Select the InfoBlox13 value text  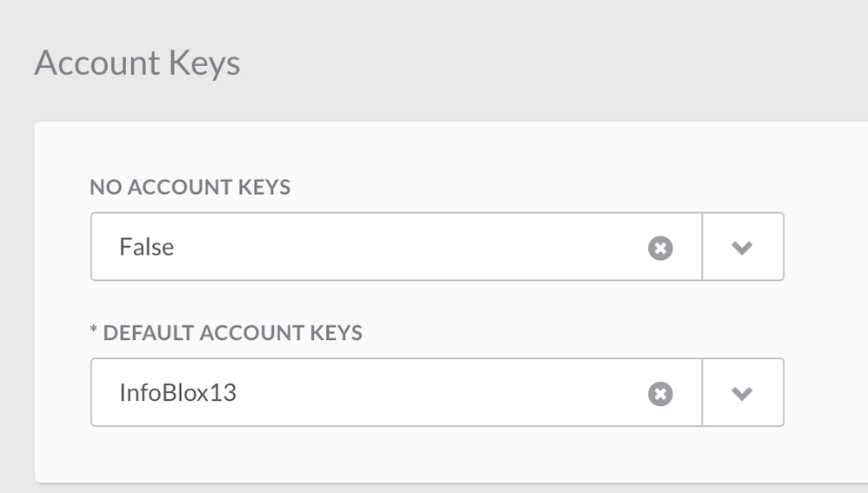pyautogui.click(x=177, y=392)
